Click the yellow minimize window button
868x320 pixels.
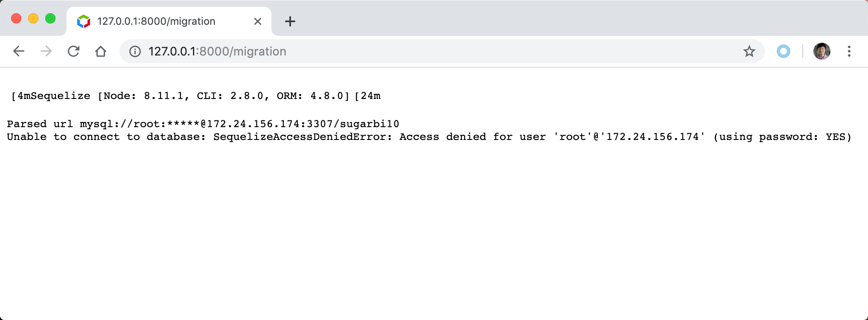(33, 19)
